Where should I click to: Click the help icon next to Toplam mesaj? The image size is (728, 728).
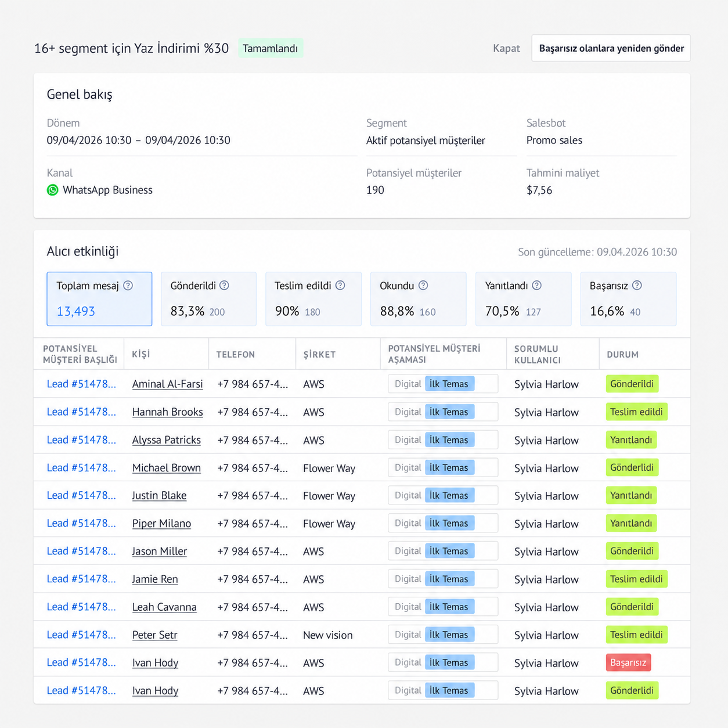[128, 286]
